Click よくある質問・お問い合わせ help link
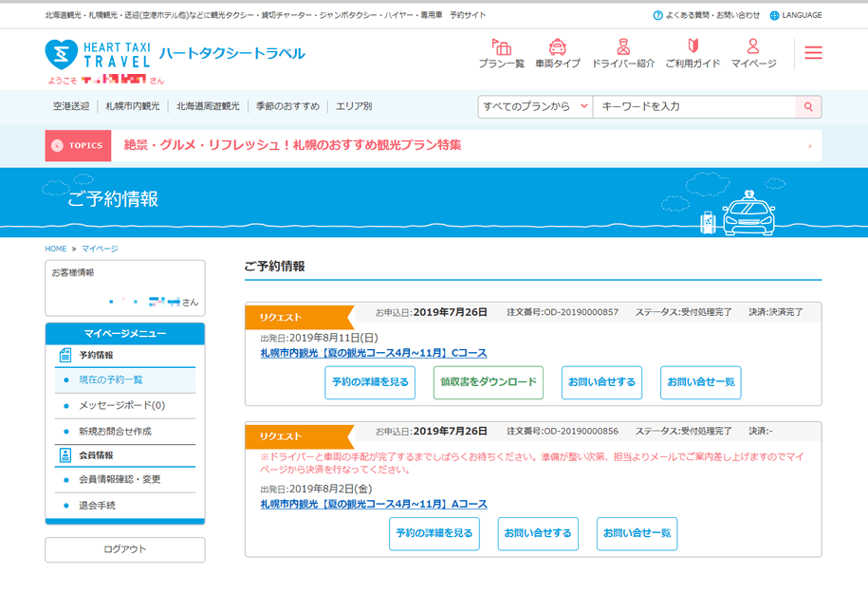 (x=707, y=15)
